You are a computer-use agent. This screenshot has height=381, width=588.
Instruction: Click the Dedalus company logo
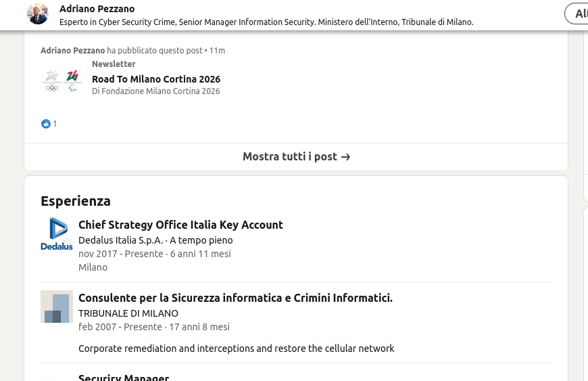[57, 234]
